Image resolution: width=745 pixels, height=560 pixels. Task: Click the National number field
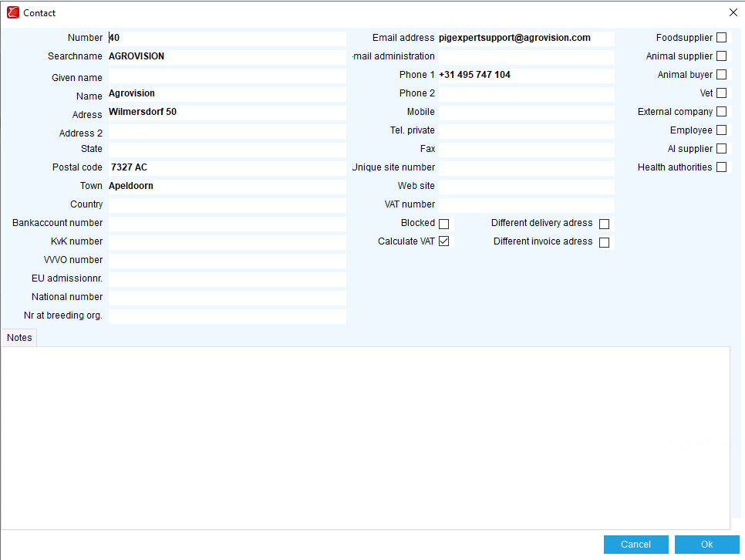tap(227, 298)
